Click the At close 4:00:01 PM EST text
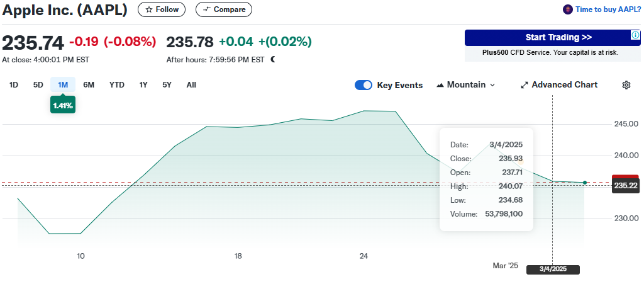Viewport: 644px width, 284px height. [45, 60]
